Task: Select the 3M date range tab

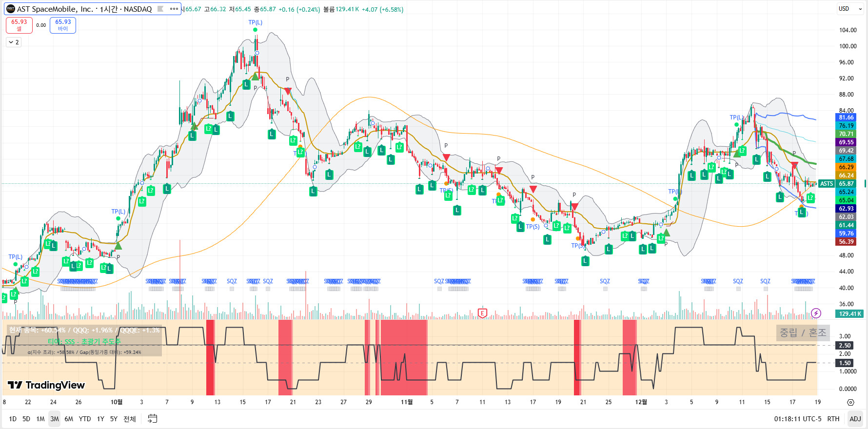Action: [x=54, y=419]
